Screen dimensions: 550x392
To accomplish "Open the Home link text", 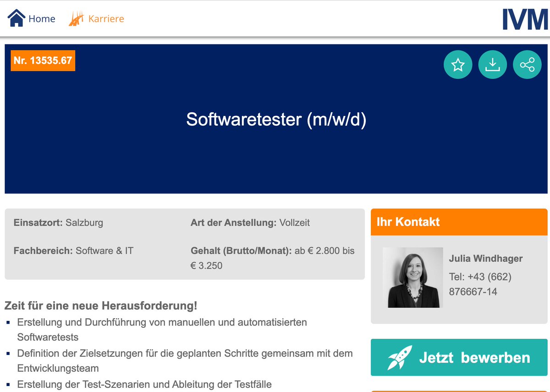I will point(42,19).
